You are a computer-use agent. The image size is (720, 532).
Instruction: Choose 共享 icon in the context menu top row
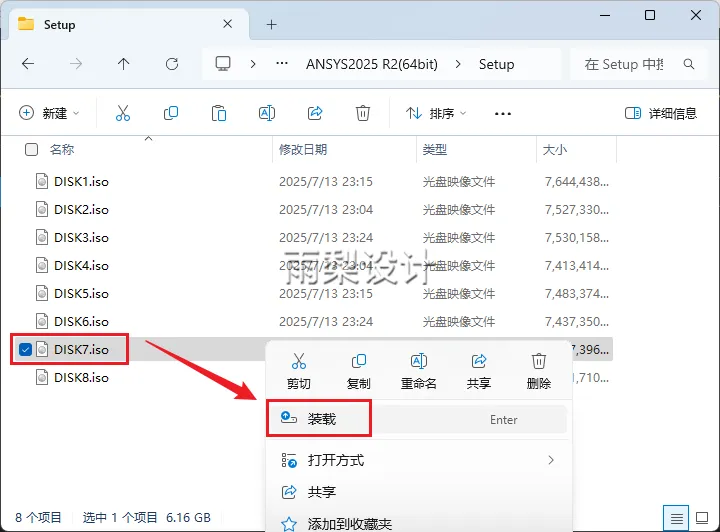coord(479,371)
